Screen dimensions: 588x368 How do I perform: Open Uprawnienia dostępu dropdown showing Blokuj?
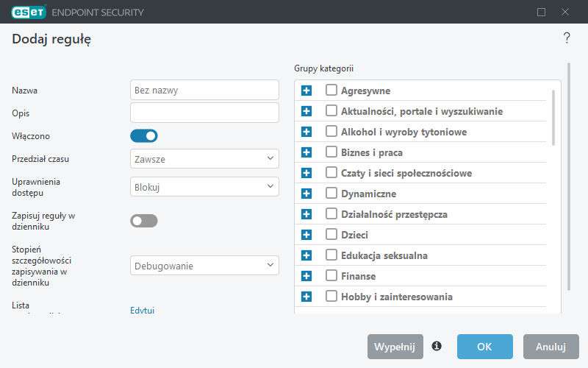pos(204,187)
